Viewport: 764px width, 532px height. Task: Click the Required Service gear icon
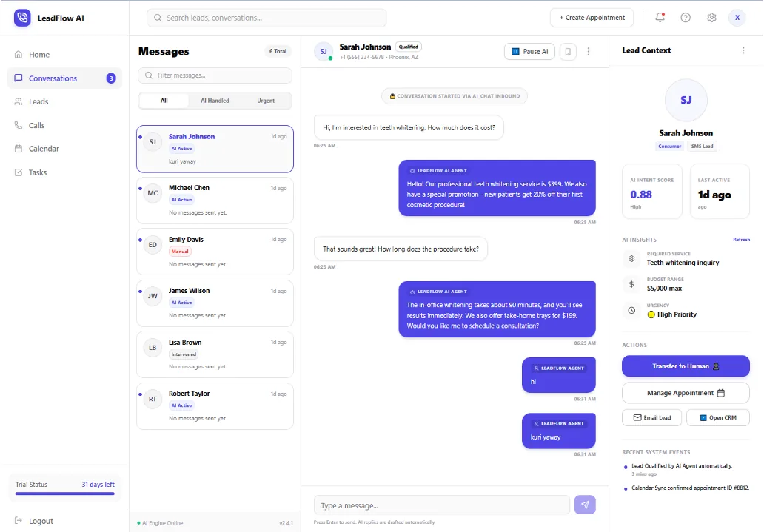pyautogui.click(x=631, y=259)
